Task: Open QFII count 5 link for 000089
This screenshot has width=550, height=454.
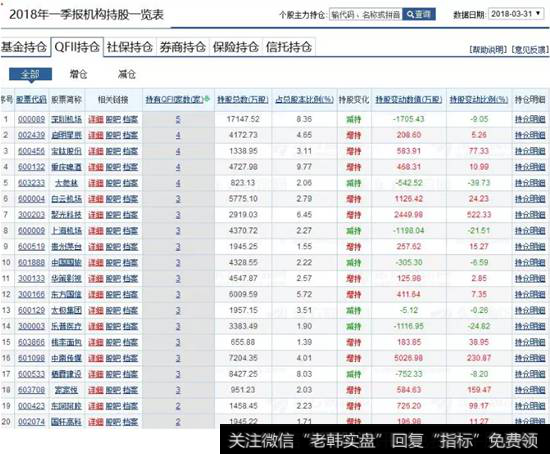Action: pos(178,119)
